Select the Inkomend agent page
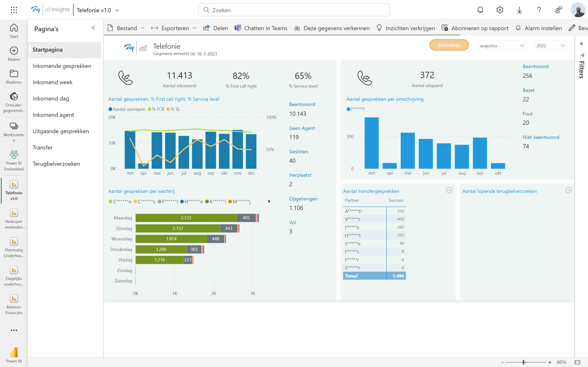Viewport: 588px width, 367px height. (x=53, y=115)
